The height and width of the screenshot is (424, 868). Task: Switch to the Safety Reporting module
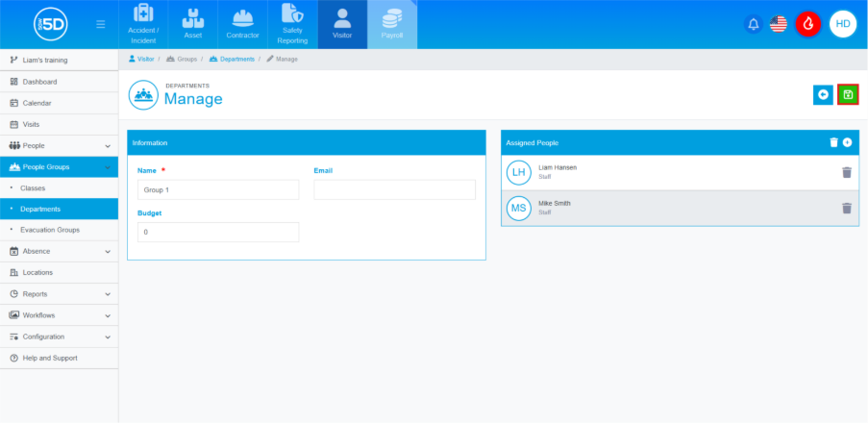coord(292,24)
